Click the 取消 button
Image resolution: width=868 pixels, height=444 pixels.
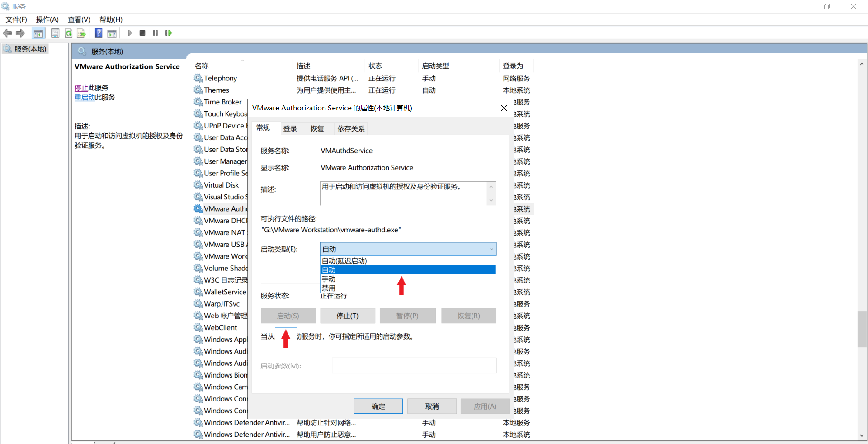pos(432,406)
